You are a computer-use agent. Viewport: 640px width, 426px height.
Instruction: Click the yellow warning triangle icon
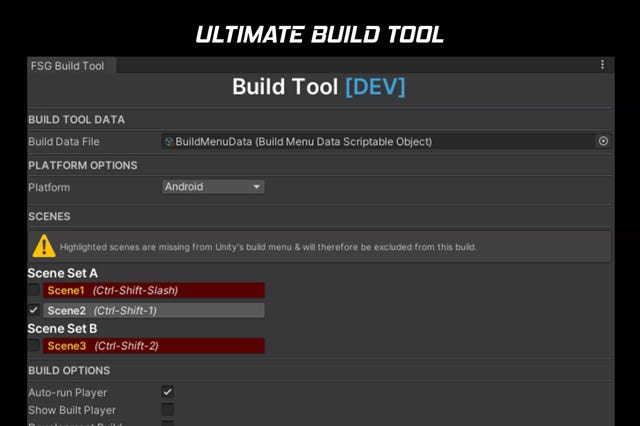(x=44, y=246)
